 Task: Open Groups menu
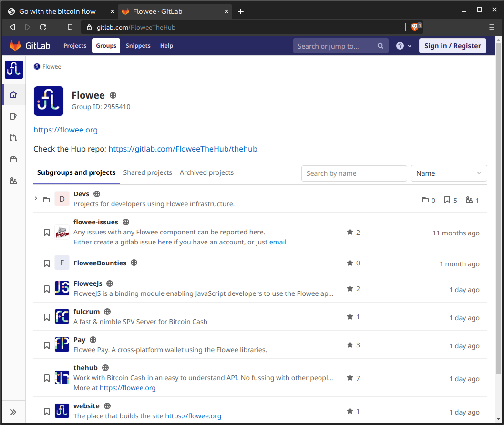coord(106,46)
